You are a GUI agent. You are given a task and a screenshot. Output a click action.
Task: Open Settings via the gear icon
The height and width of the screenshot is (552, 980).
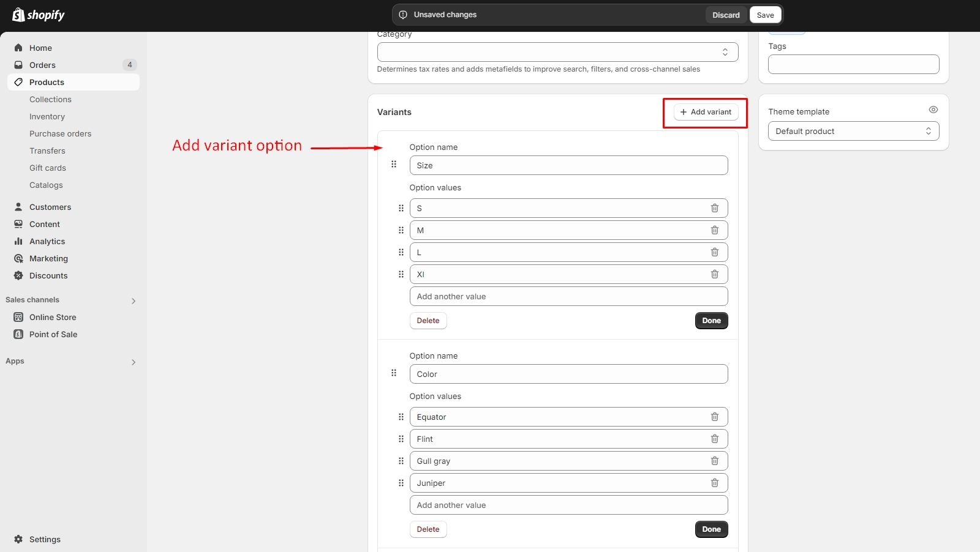[x=18, y=539]
